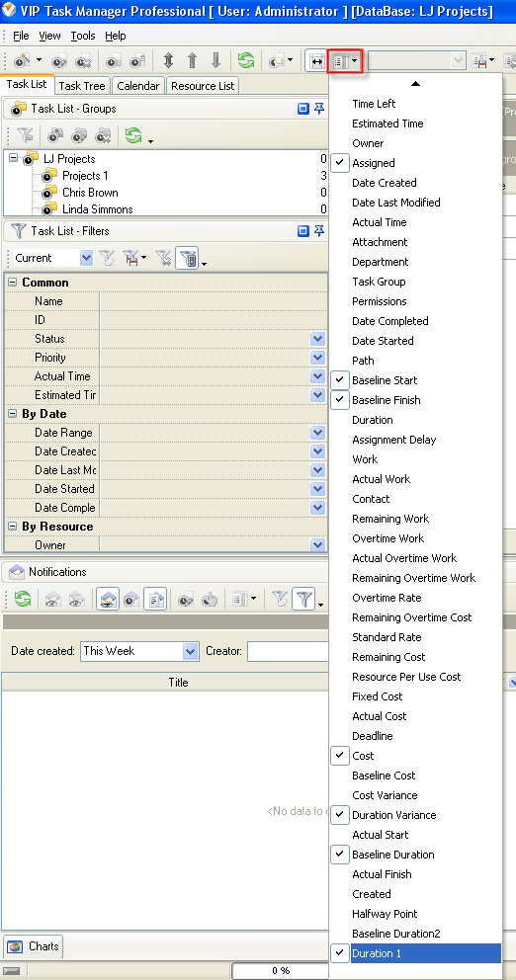Collapse the LJ Projects tree node
Image resolution: width=516 pixels, height=980 pixels.
pyautogui.click(x=13, y=159)
